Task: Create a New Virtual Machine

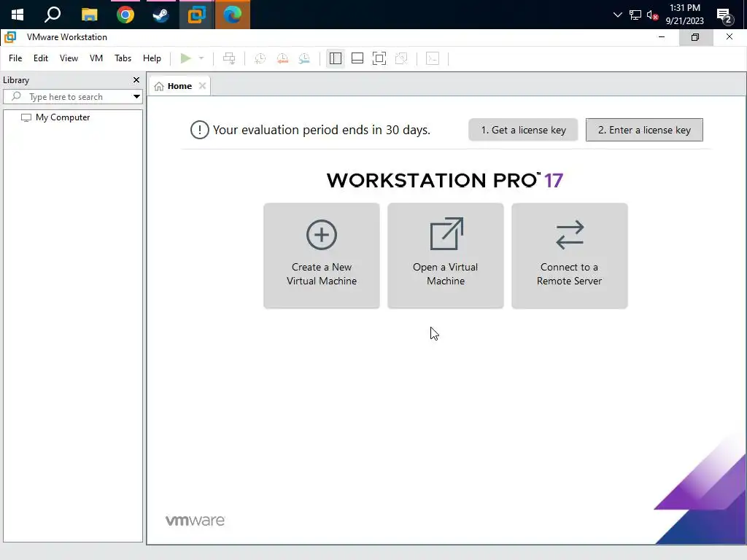Action: (322, 256)
